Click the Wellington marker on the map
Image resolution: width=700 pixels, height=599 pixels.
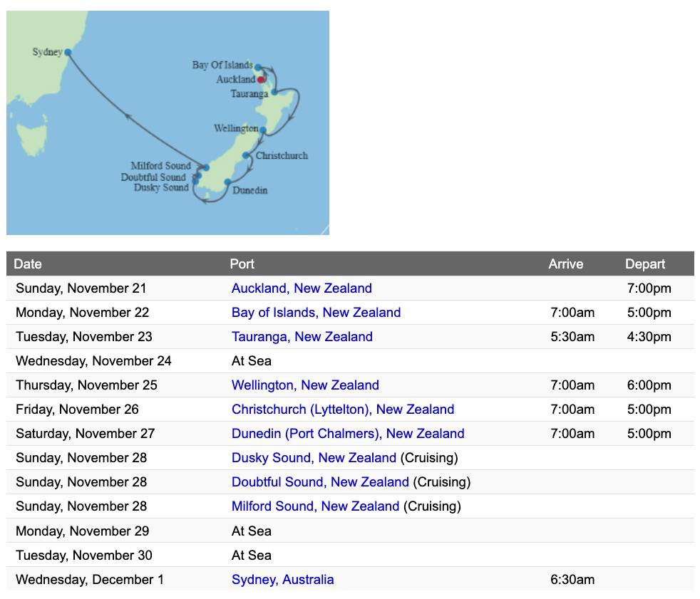(x=263, y=130)
